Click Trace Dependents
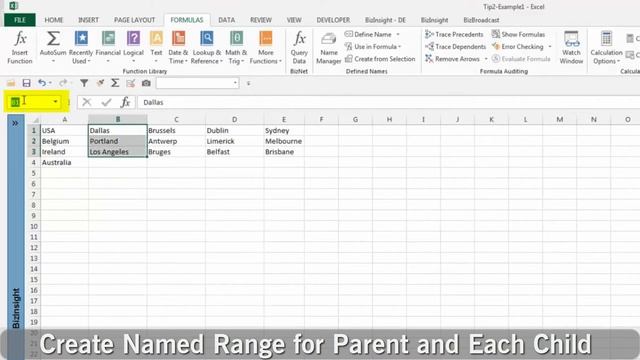This screenshot has height=360, width=640. 456,47
